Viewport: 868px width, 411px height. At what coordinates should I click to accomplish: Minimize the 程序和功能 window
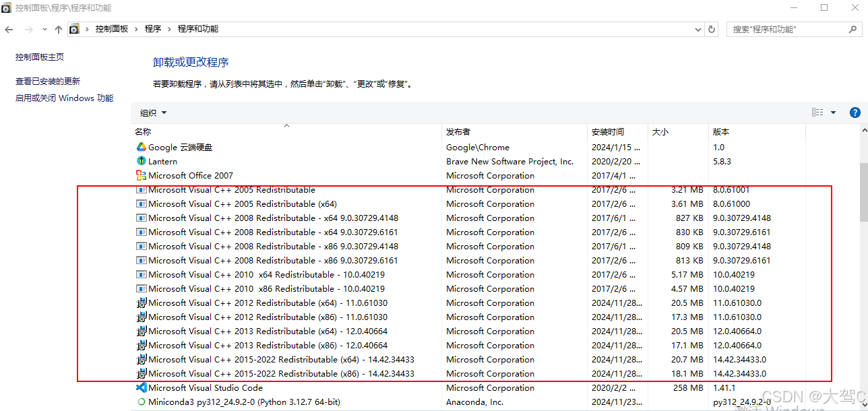coord(793,7)
